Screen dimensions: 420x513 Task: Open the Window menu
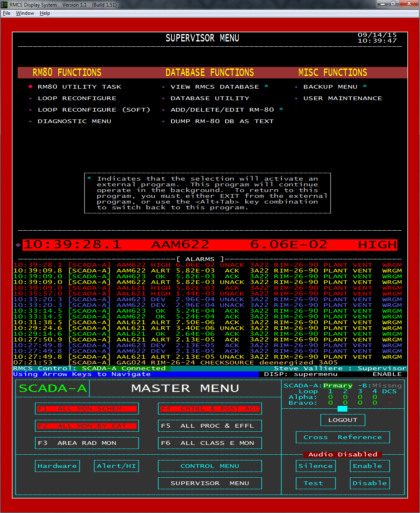click(x=25, y=13)
